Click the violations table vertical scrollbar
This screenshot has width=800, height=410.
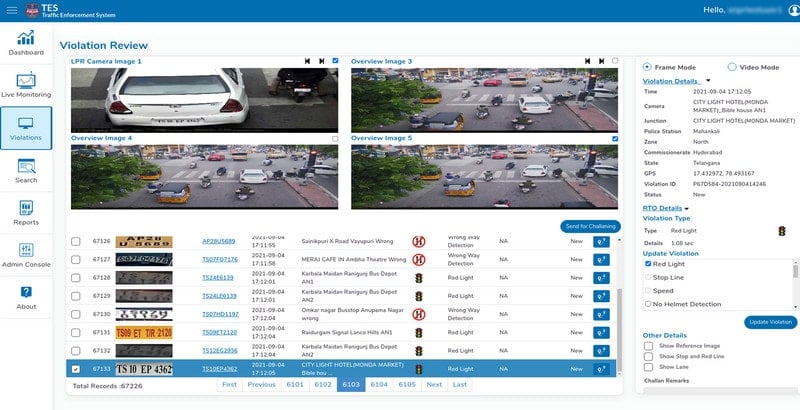pos(620,330)
